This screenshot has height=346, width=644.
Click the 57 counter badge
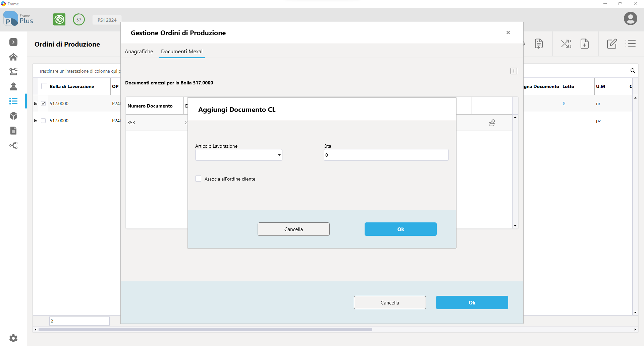point(79,19)
